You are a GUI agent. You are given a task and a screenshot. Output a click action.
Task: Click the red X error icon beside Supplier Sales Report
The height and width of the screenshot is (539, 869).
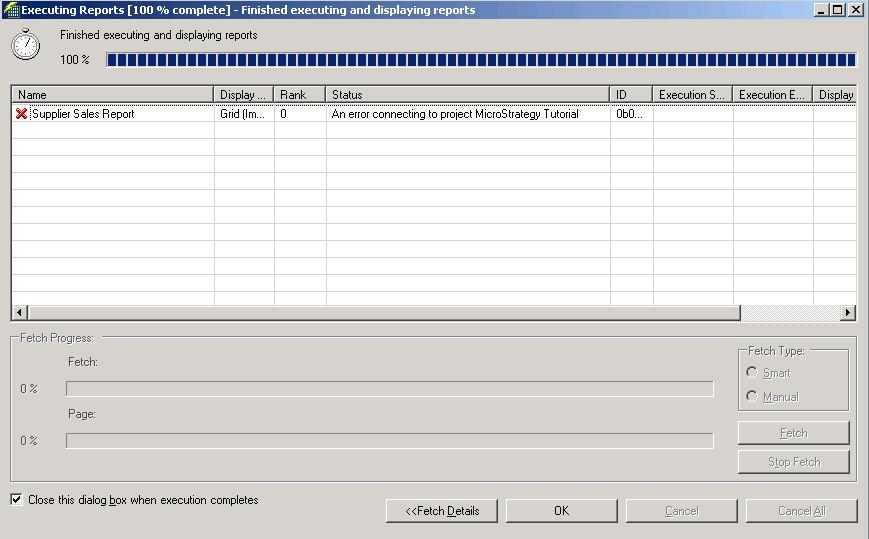[x=21, y=114]
